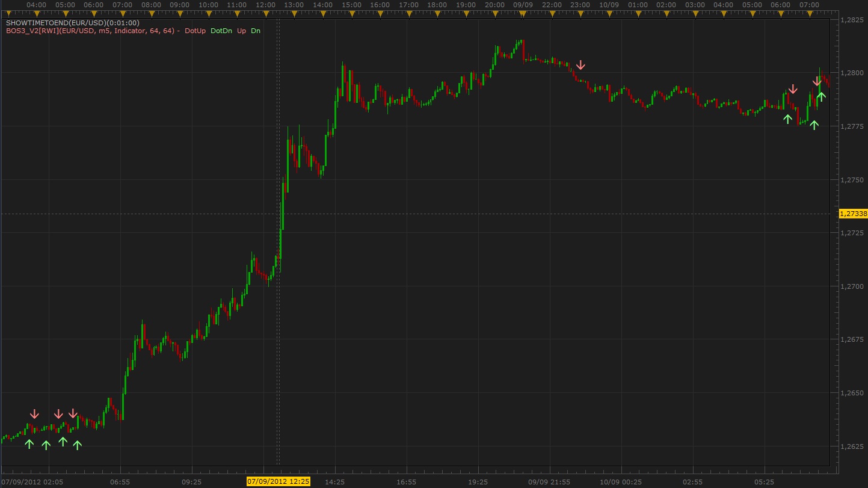868x488 pixels.
Task: Click the orange marker under 02:00
Action: coord(666,13)
